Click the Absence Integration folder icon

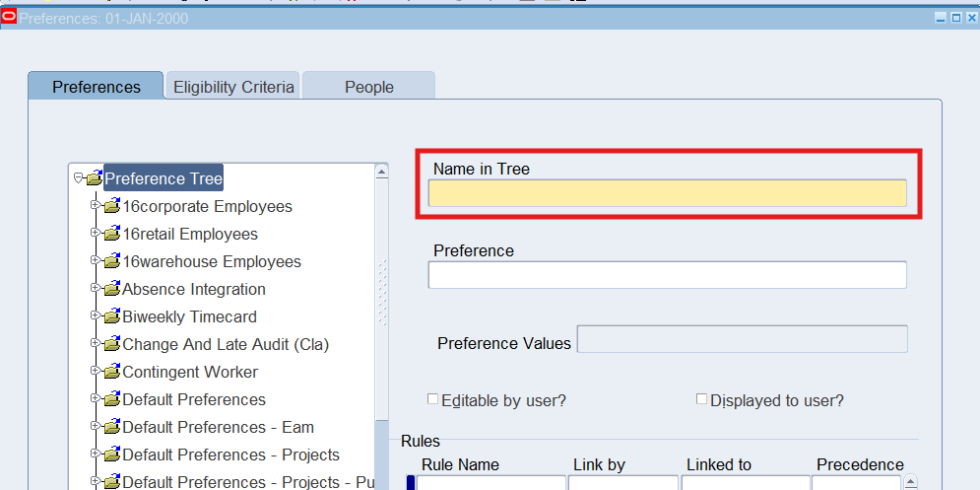[111, 290]
